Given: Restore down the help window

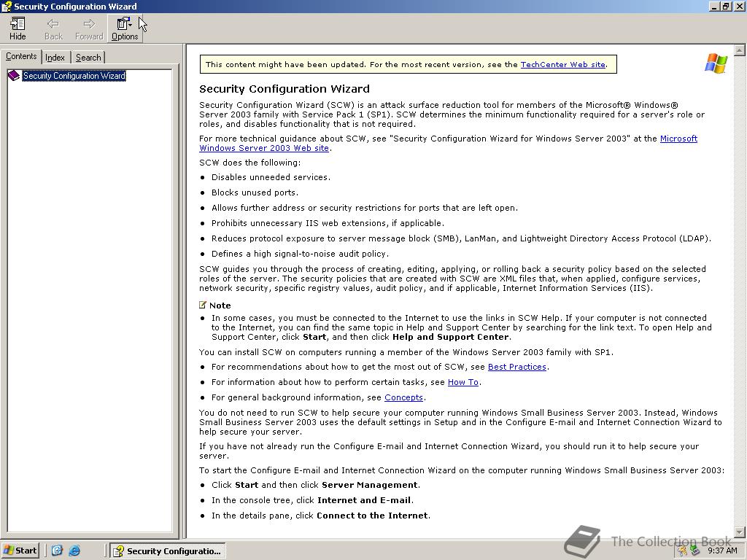Looking at the screenshot, I should click(726, 6).
